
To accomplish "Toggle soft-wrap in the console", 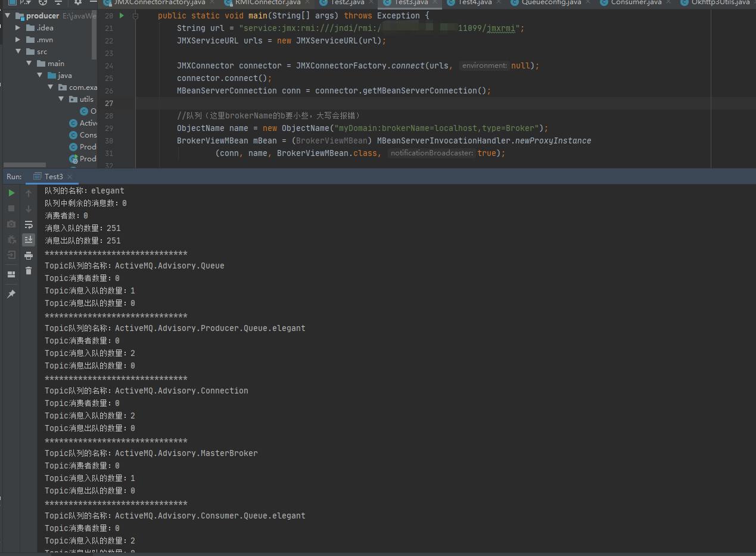I will (x=29, y=224).
